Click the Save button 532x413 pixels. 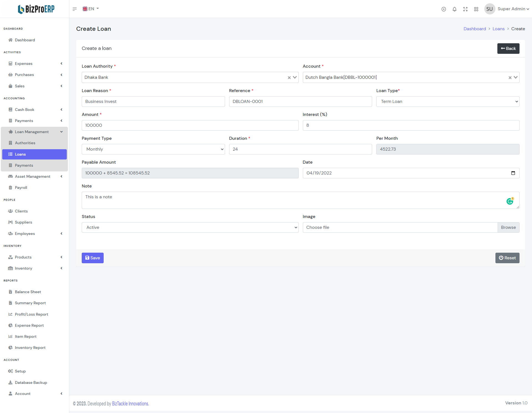click(x=93, y=258)
